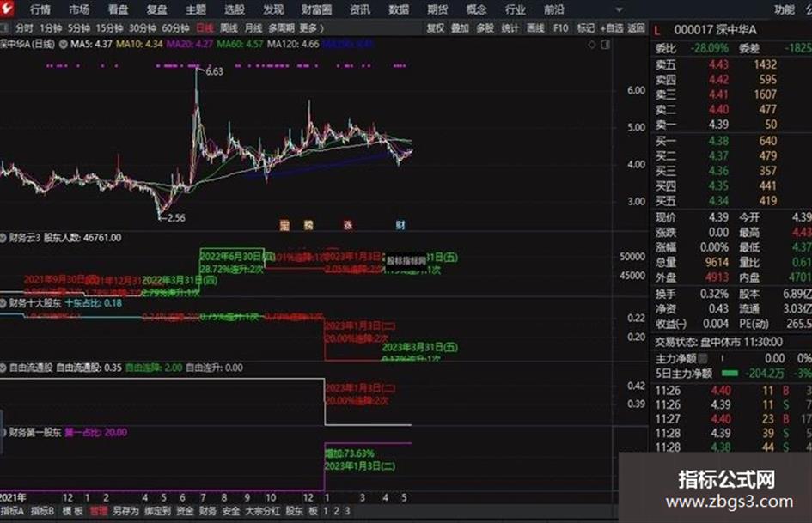Viewport: 812px width, 523px height.
Task: Open the 行业 menu
Action: pos(516,9)
